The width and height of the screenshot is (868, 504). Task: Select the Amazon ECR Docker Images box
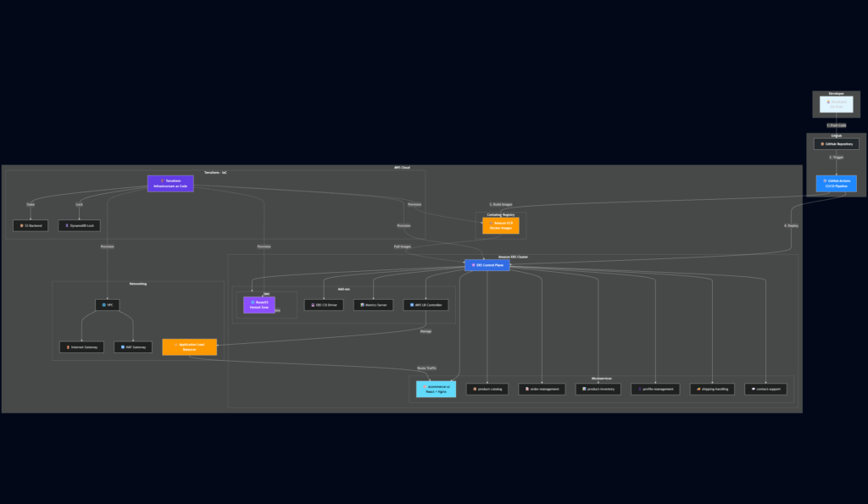(500, 225)
